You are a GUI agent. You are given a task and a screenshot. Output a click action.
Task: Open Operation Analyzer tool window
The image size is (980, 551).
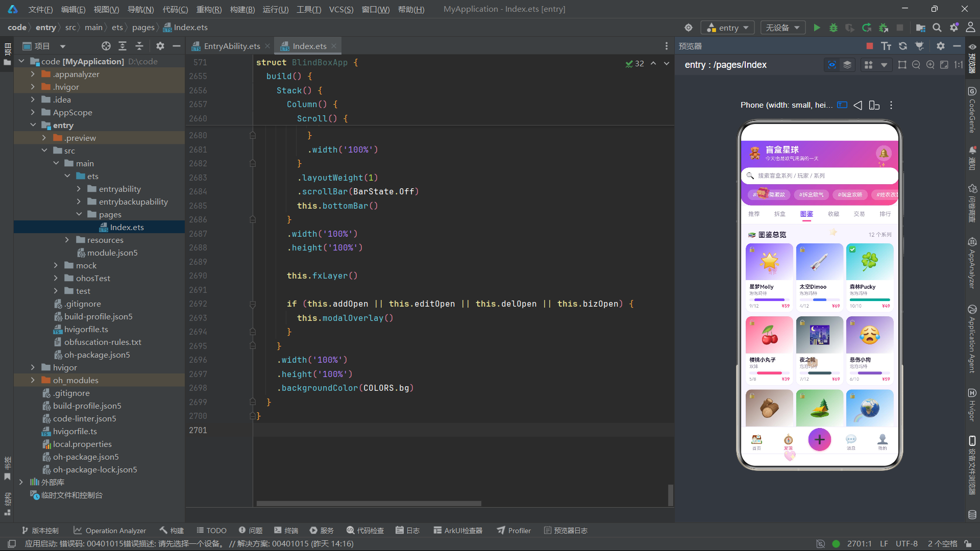pos(110,531)
